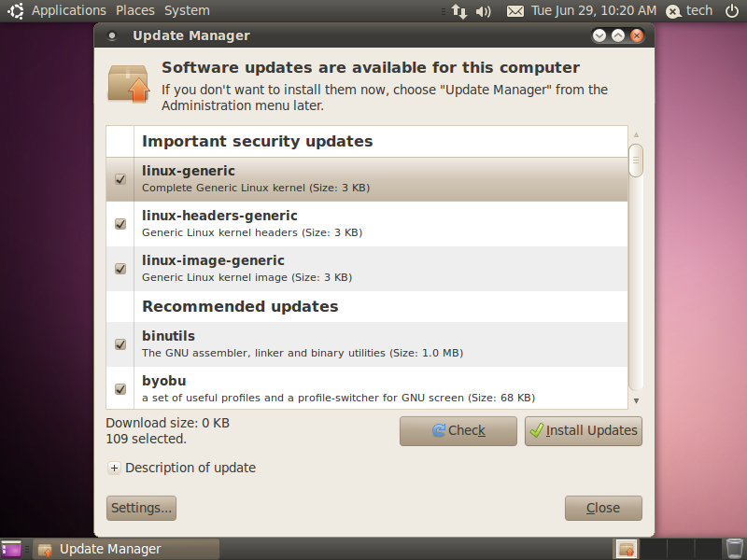
Task: Click the show desktop icon in bottom panel
Action: (x=11, y=549)
